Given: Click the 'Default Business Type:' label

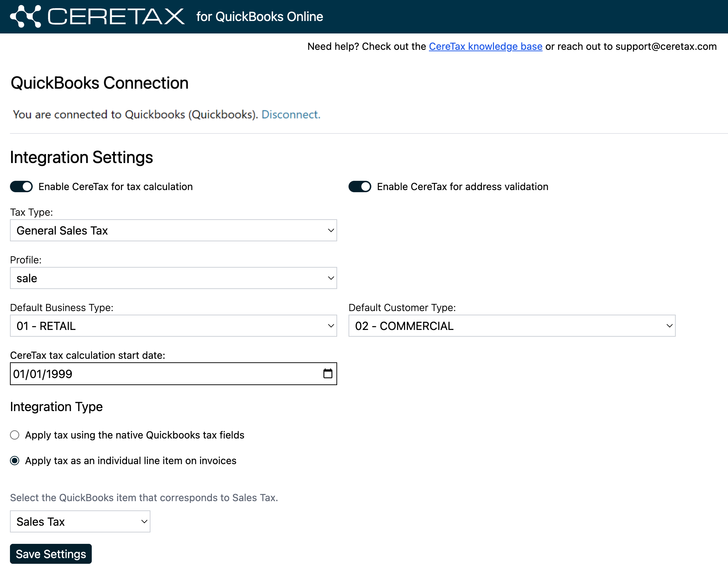Looking at the screenshot, I should coord(62,308).
